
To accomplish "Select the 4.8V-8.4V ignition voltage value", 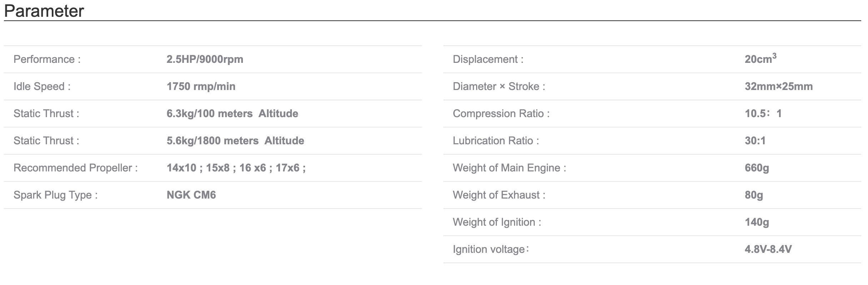I will tap(768, 249).
